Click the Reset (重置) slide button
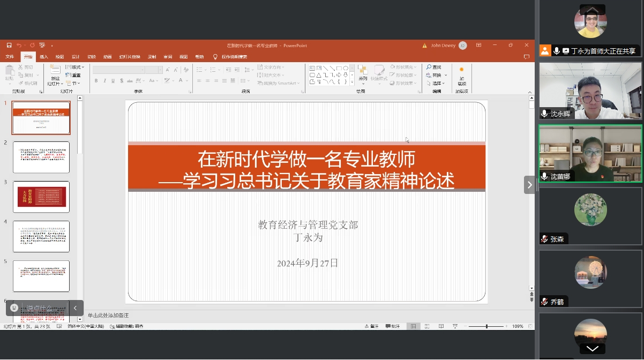The height and width of the screenshot is (360, 644). [73, 75]
